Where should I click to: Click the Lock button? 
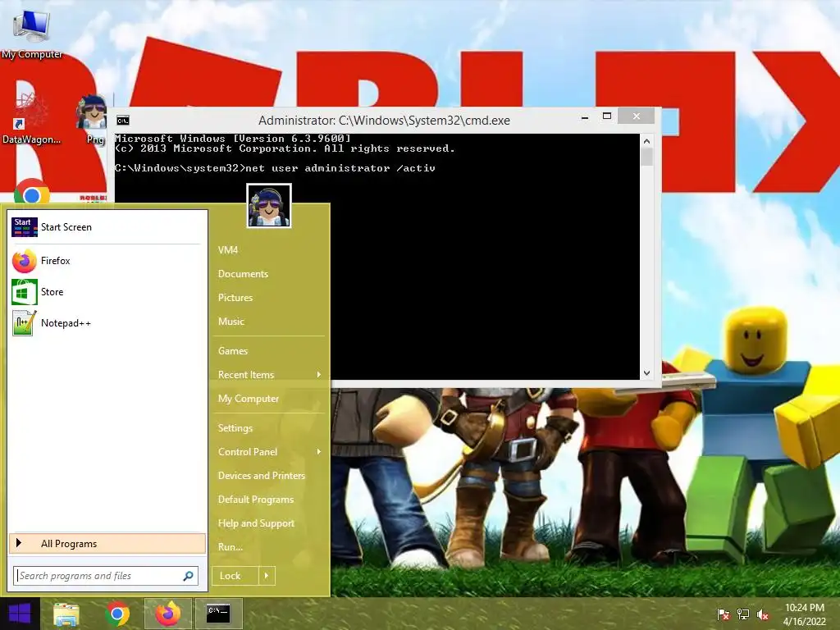click(235, 576)
